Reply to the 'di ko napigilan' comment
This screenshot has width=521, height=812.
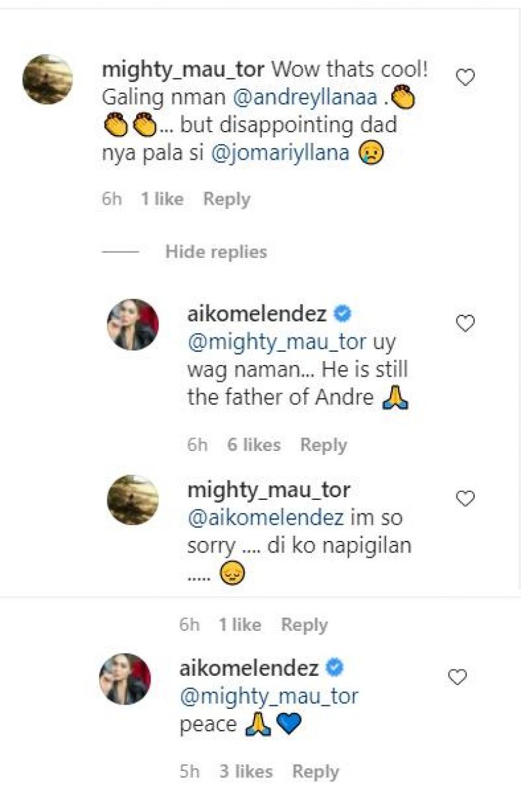304,625
